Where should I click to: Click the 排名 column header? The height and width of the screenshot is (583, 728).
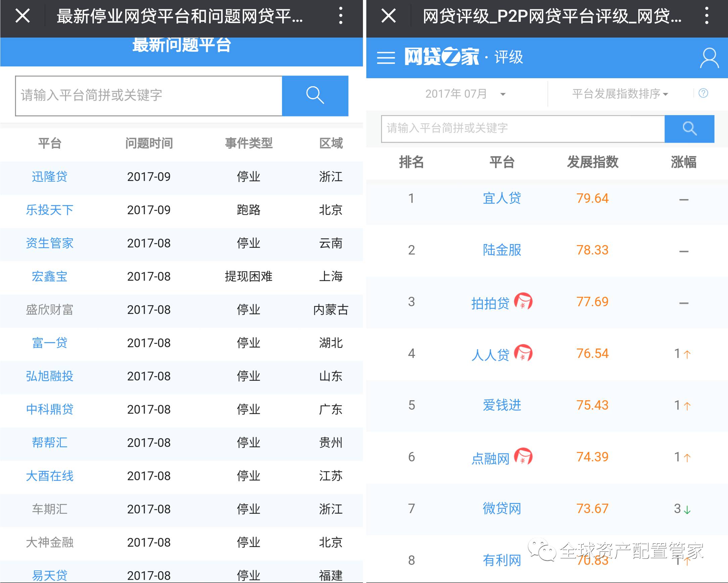click(x=411, y=162)
